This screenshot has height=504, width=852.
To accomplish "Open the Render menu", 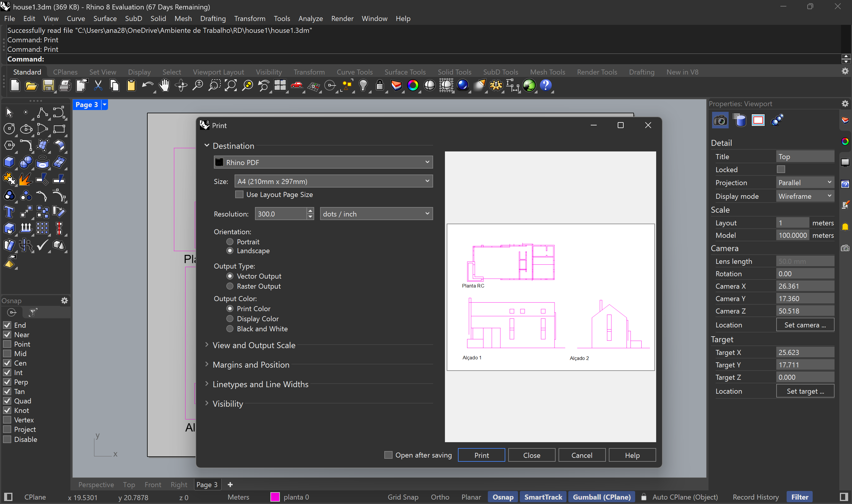I will [x=342, y=18].
